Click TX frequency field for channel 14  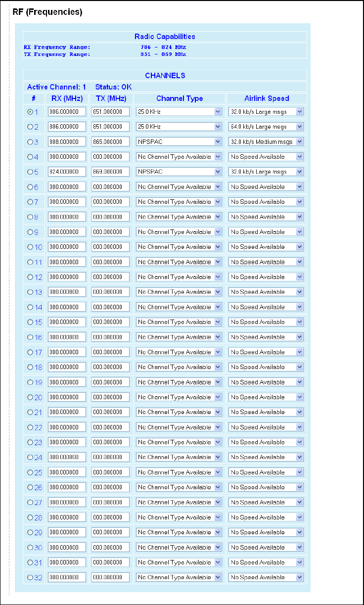110,307
